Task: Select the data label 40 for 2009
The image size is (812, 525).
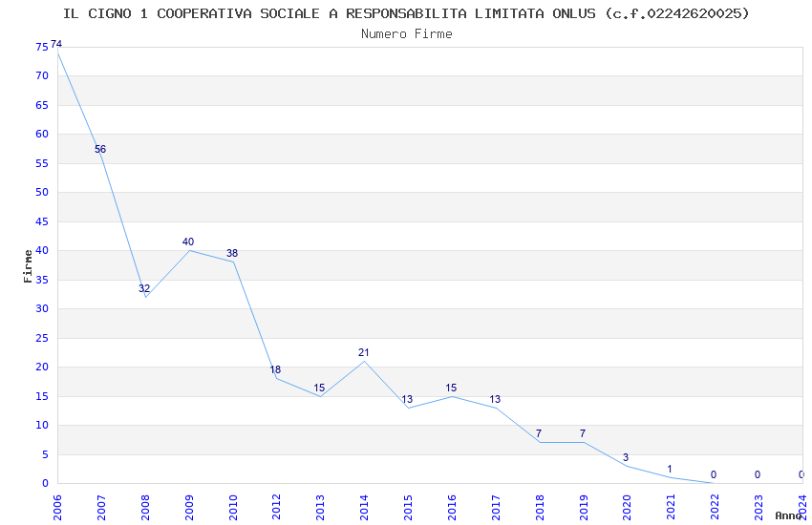Action: pyautogui.click(x=188, y=241)
